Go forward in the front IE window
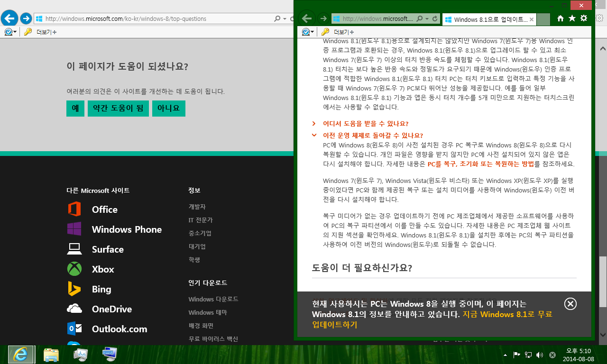The width and height of the screenshot is (607, 364). [x=323, y=19]
